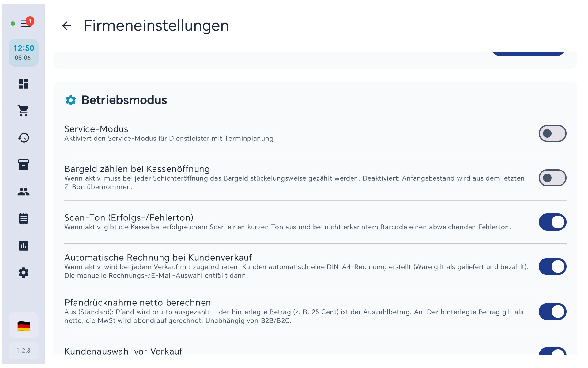The image size is (588, 368).
Task: Open the receipt list icon in sidebar
Action: pos(24,219)
